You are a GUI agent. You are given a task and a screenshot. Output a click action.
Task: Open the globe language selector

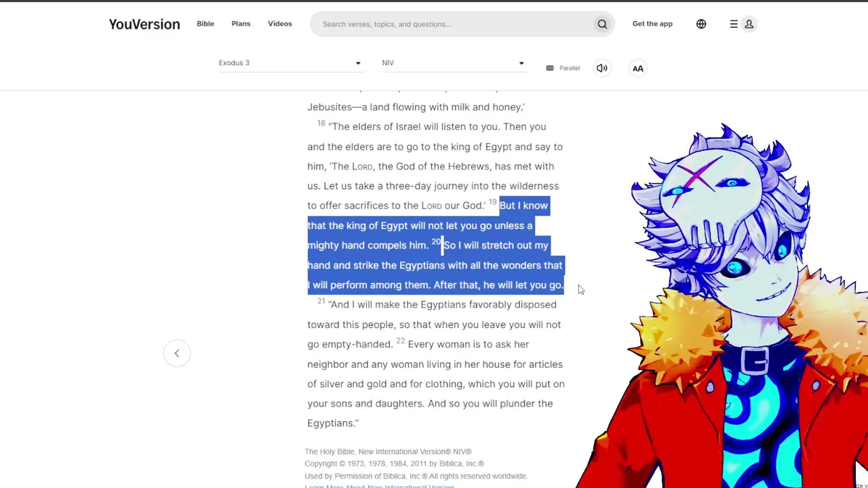click(x=701, y=24)
